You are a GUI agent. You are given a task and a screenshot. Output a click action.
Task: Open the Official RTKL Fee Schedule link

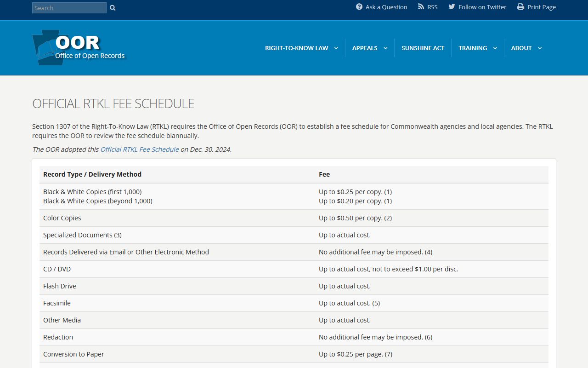coord(140,149)
